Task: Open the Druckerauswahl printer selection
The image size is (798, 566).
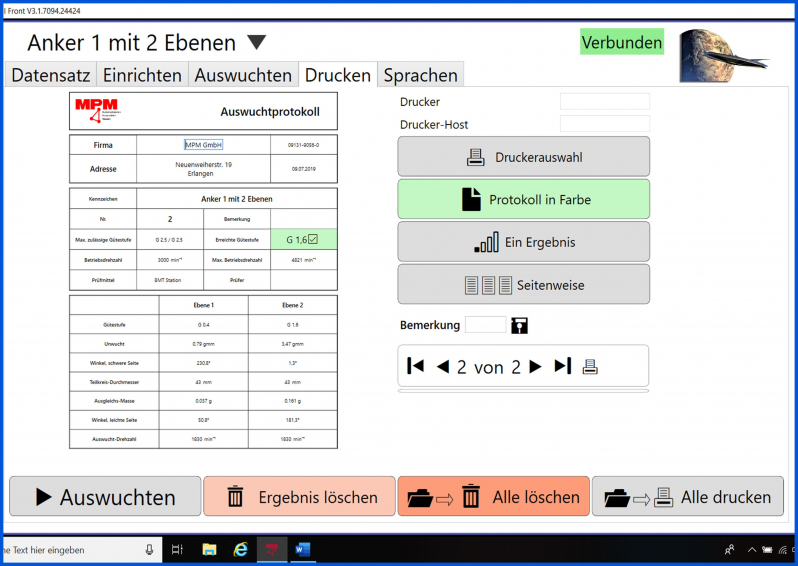Action: [x=523, y=157]
